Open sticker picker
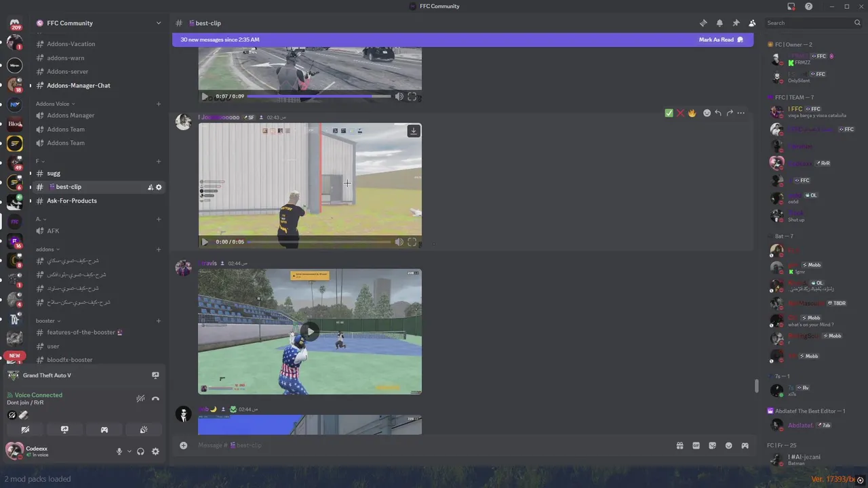The image size is (868, 488). [x=712, y=445]
